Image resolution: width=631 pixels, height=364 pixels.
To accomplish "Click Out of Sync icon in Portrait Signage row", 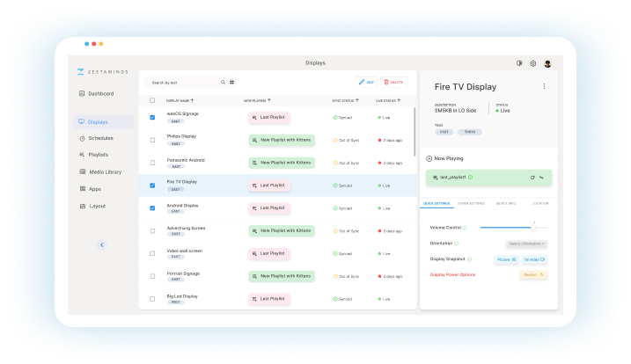I will 335,276.
